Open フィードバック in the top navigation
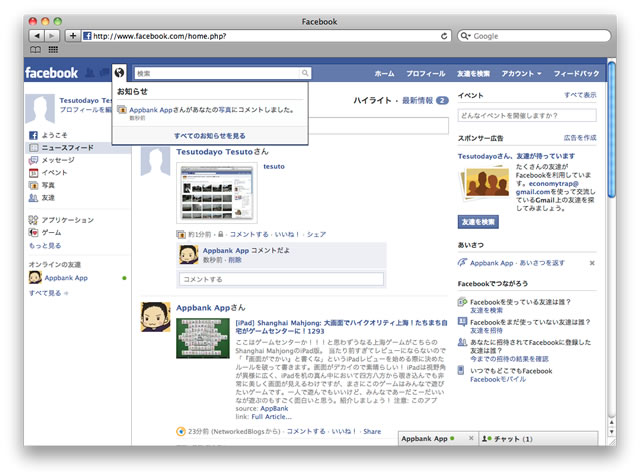 pos(576,73)
